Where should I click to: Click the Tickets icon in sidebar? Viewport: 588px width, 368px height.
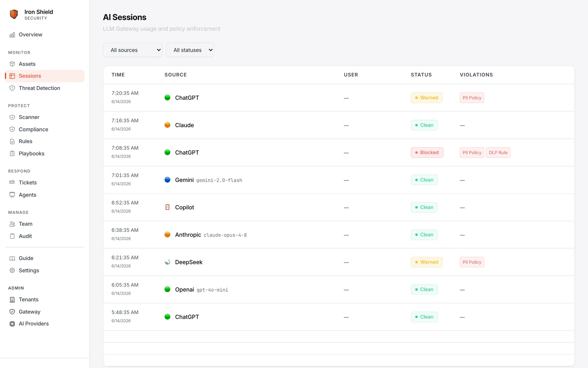(12, 182)
